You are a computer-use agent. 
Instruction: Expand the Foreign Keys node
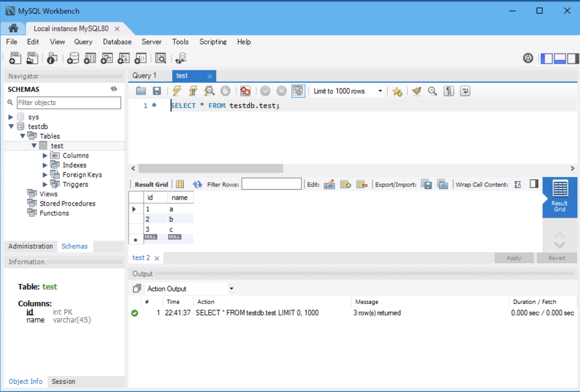coord(45,175)
